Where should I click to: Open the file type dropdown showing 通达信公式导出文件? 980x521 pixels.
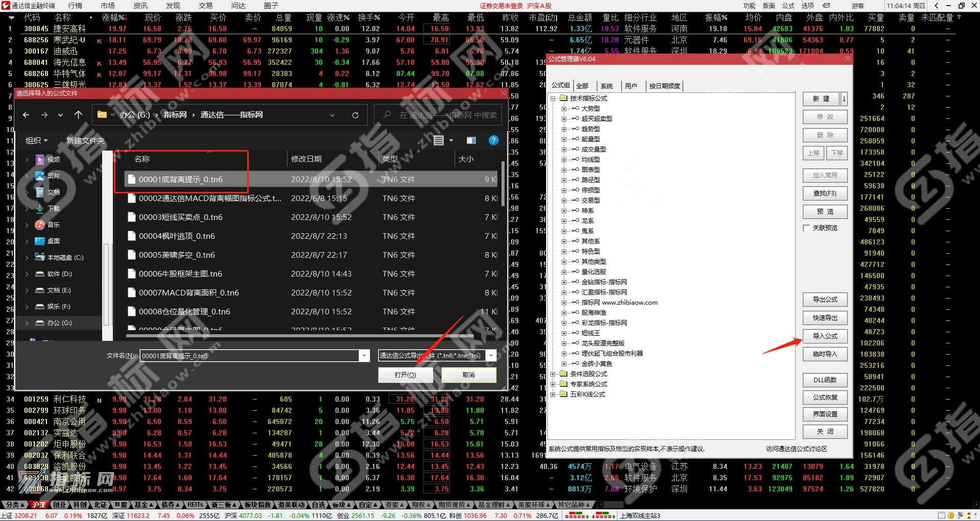pos(490,356)
